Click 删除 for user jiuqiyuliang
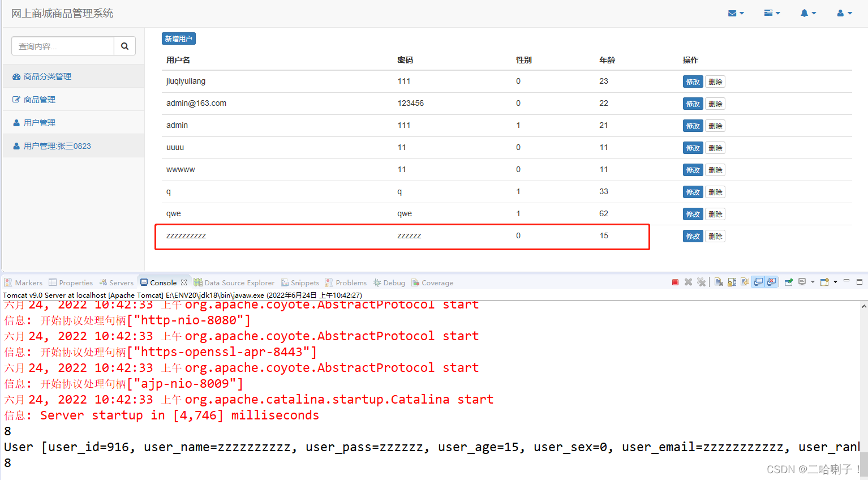The image size is (868, 480). 715,82
